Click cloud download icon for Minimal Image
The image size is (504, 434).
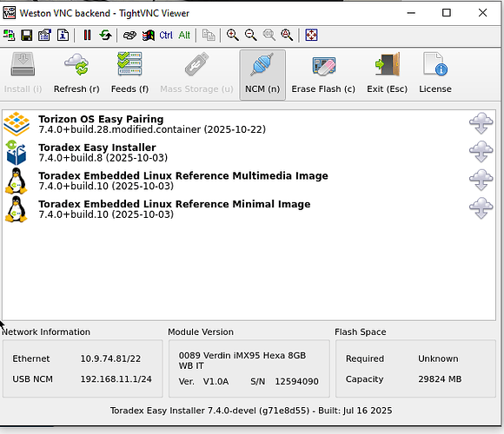481,208
